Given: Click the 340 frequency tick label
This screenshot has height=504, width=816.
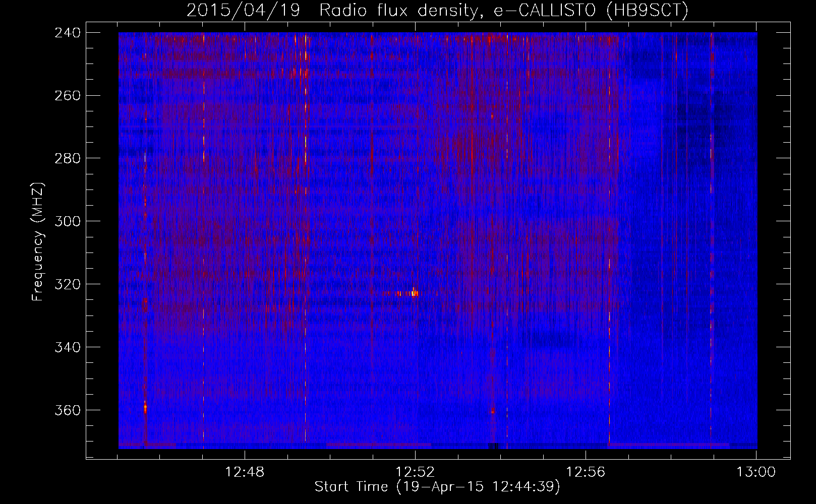Looking at the screenshot, I should [x=68, y=348].
